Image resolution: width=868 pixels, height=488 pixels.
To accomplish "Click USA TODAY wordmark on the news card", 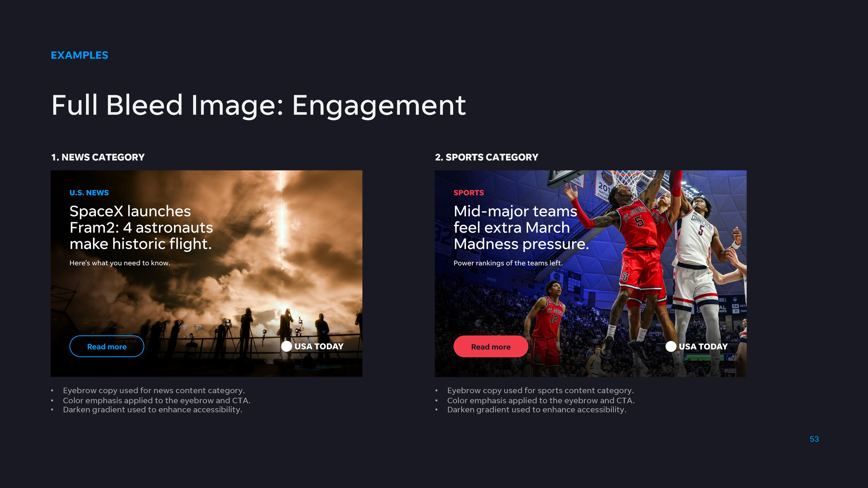I will point(319,346).
